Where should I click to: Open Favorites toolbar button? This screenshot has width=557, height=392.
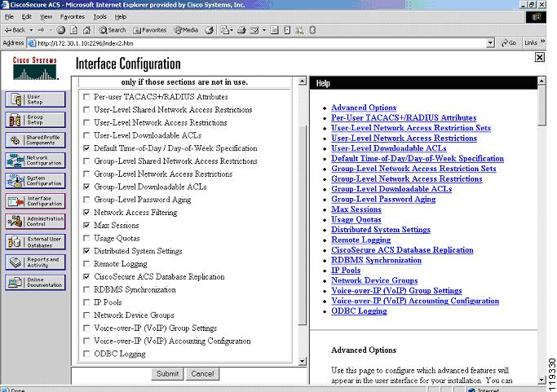click(149, 30)
